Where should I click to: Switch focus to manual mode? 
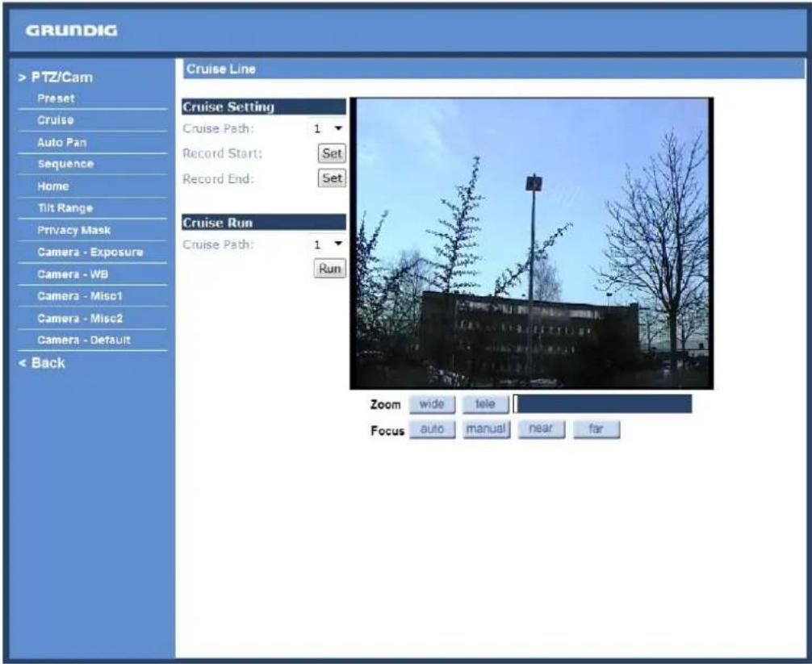(x=486, y=429)
